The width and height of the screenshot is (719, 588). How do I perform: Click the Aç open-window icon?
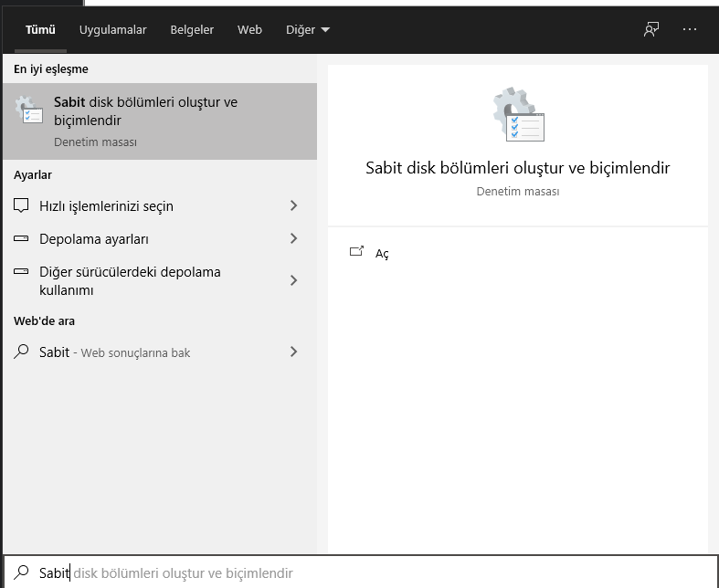(356, 251)
